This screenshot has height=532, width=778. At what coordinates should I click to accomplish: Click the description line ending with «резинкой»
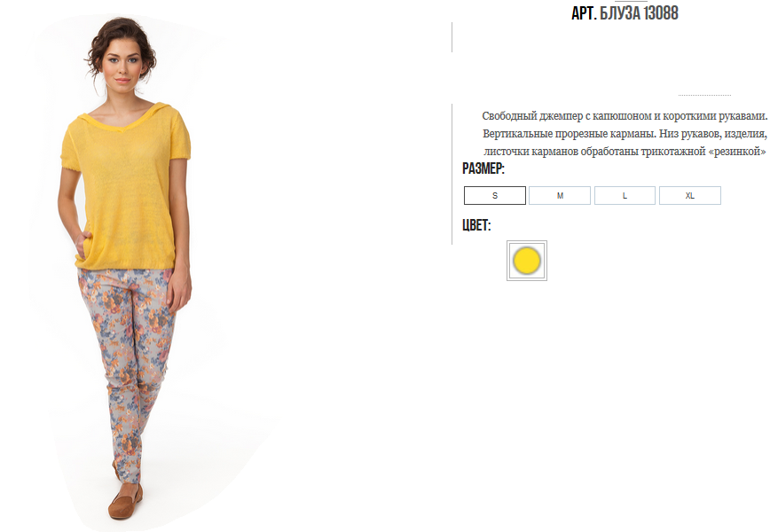pos(625,152)
